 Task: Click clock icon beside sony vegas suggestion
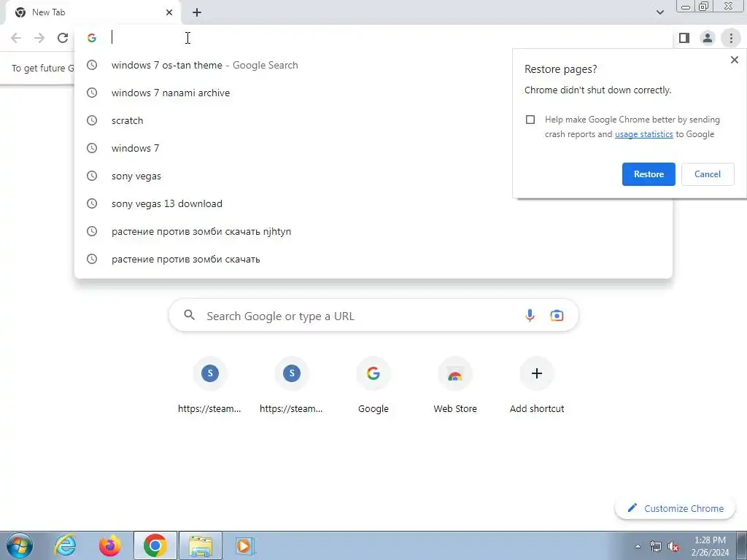click(92, 176)
